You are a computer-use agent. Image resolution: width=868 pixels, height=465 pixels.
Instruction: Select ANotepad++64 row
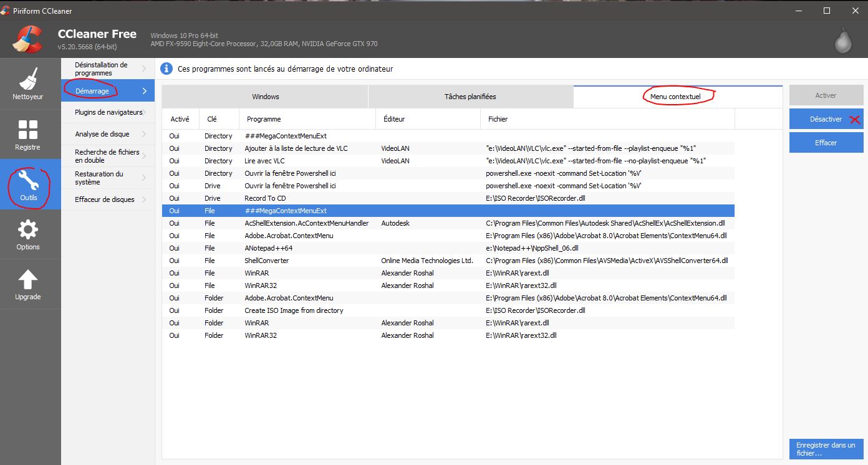coord(448,248)
